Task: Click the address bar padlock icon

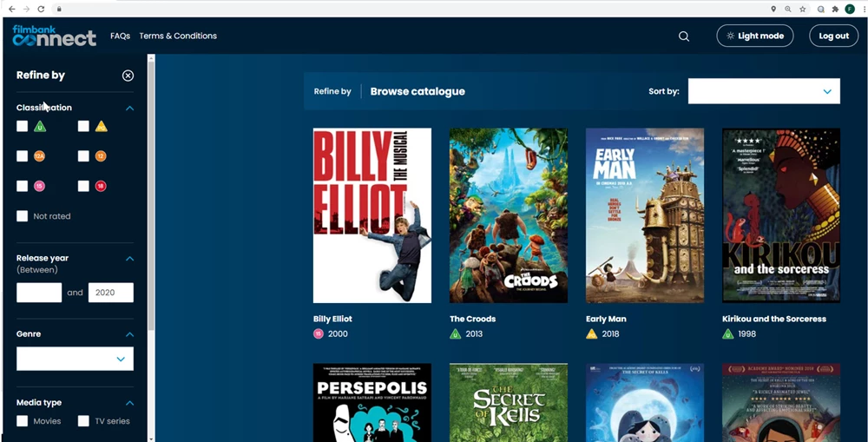Action: 59,9
